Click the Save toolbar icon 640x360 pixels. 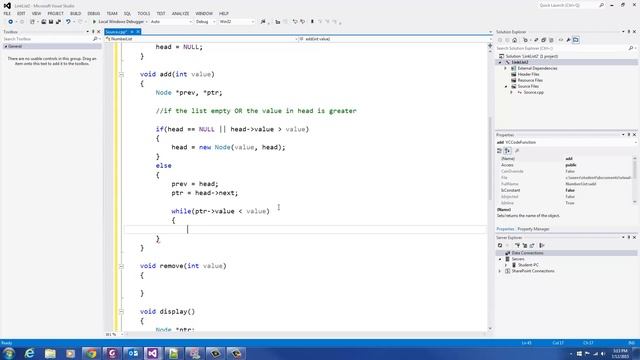51,22
